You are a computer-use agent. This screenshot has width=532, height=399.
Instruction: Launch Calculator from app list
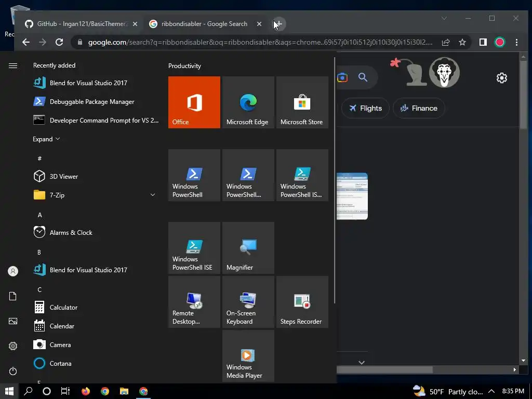point(95,308)
